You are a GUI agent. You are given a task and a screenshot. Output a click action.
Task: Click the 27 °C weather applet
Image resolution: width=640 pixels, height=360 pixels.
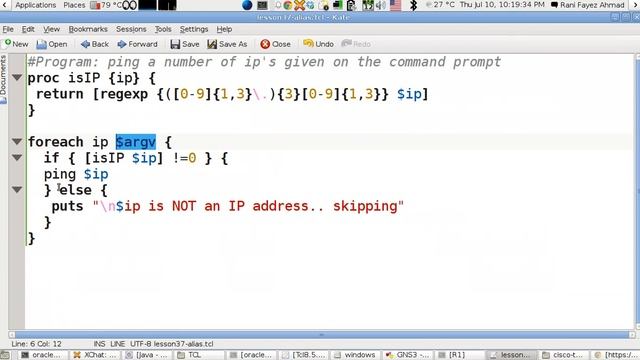[x=440, y=5]
